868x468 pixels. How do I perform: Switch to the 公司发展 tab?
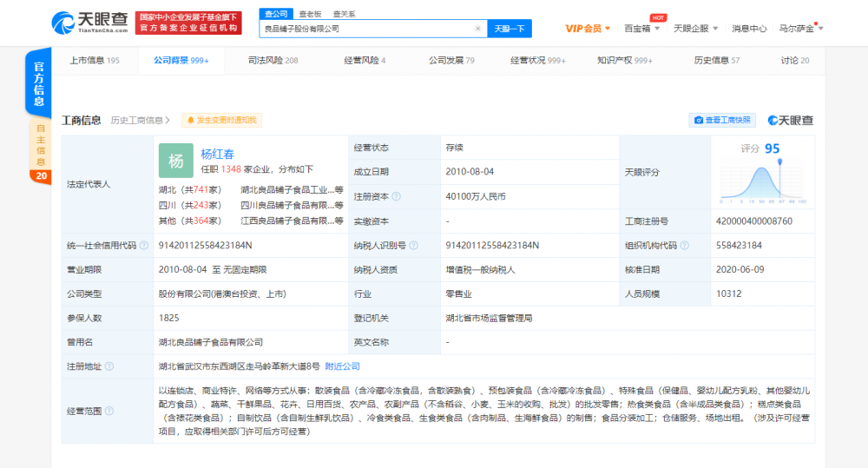click(x=451, y=61)
